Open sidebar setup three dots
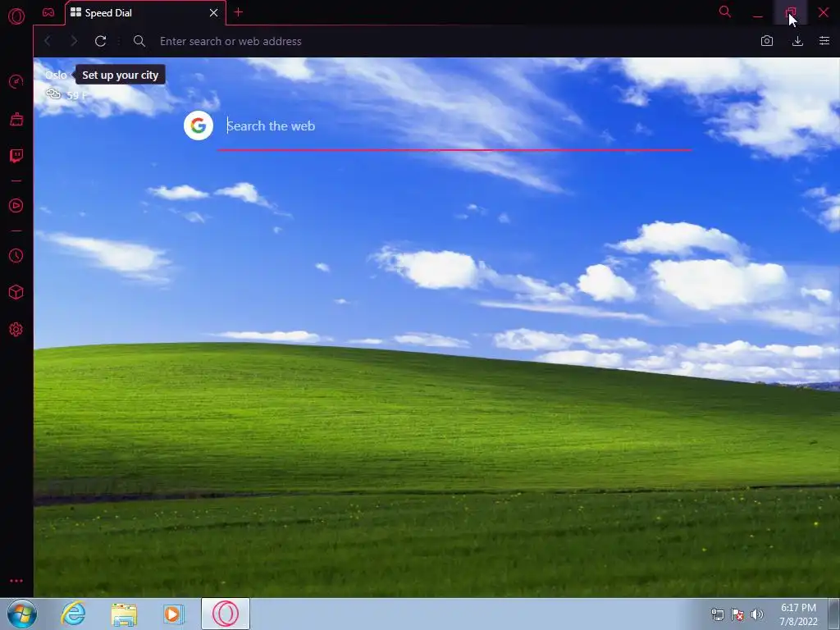The image size is (840, 630). [16, 581]
